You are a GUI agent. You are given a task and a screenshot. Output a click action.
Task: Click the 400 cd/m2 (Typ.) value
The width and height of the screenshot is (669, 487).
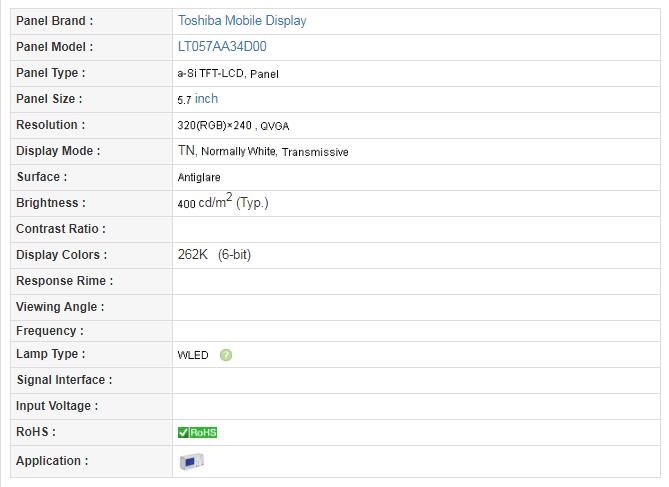223,201
